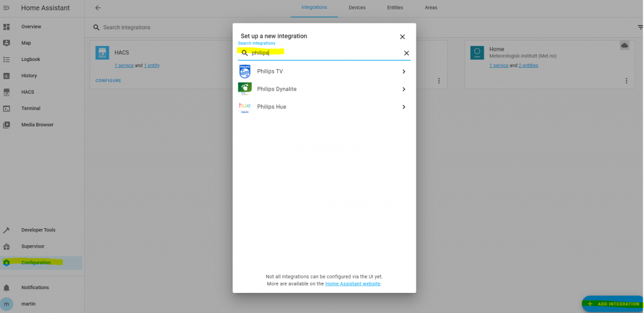Click the HACS integration card logo
This screenshot has height=313, width=644.
tap(103, 53)
